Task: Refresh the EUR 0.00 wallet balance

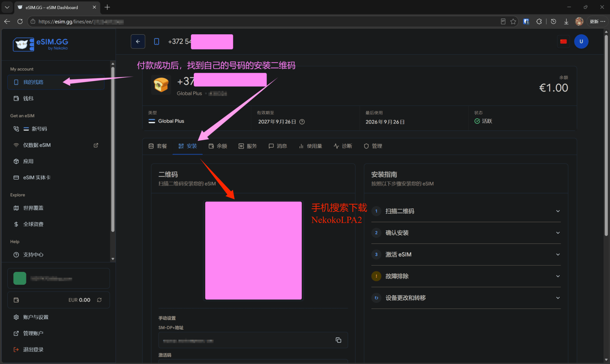Action: (x=99, y=300)
